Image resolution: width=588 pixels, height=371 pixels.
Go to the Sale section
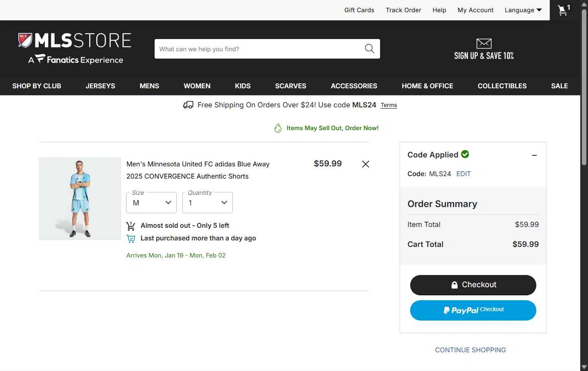point(559,86)
